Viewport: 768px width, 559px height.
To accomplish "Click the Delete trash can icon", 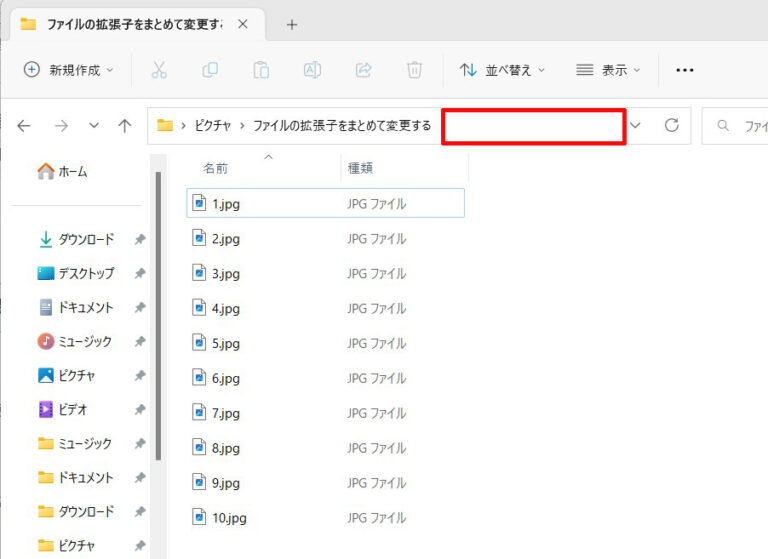I will (x=415, y=70).
